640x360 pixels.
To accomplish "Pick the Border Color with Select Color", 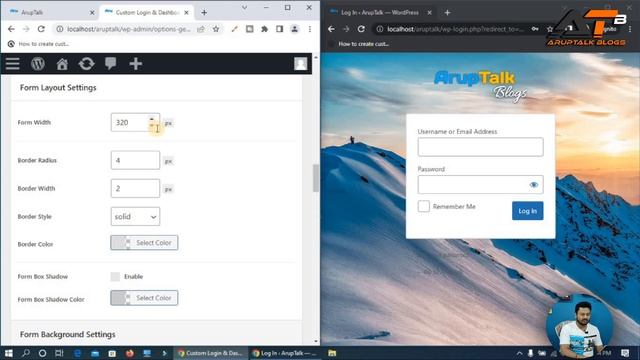I will 144,243.
